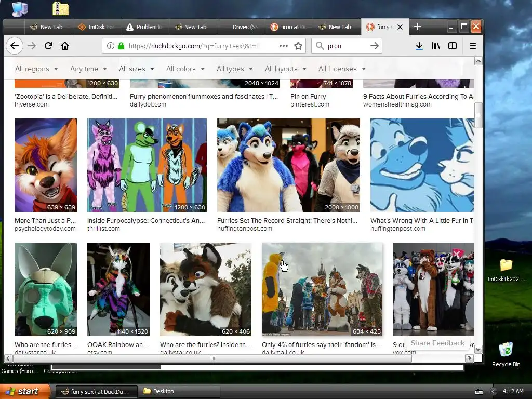Expand hidden system tray icons
Image resolution: width=532 pixels, height=399 pixels.
(493, 392)
